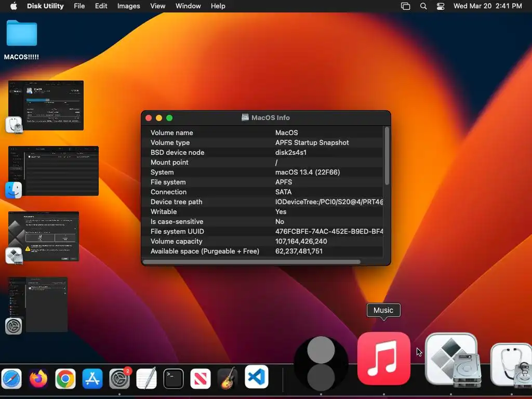Select the File system UUID value
This screenshot has height=399, width=532.
click(x=329, y=231)
